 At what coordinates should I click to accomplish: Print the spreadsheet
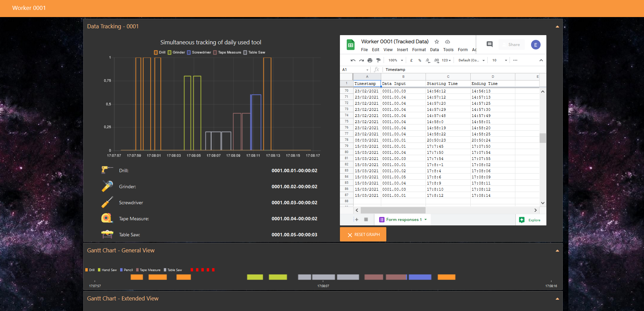click(370, 60)
